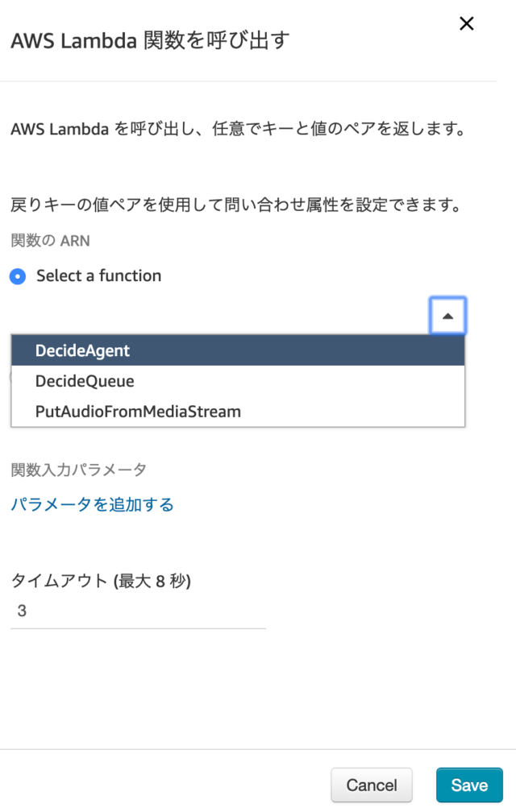This screenshot has height=812, width=516.
Task: Click the upward chevron icon beside function field
Action: (x=447, y=316)
